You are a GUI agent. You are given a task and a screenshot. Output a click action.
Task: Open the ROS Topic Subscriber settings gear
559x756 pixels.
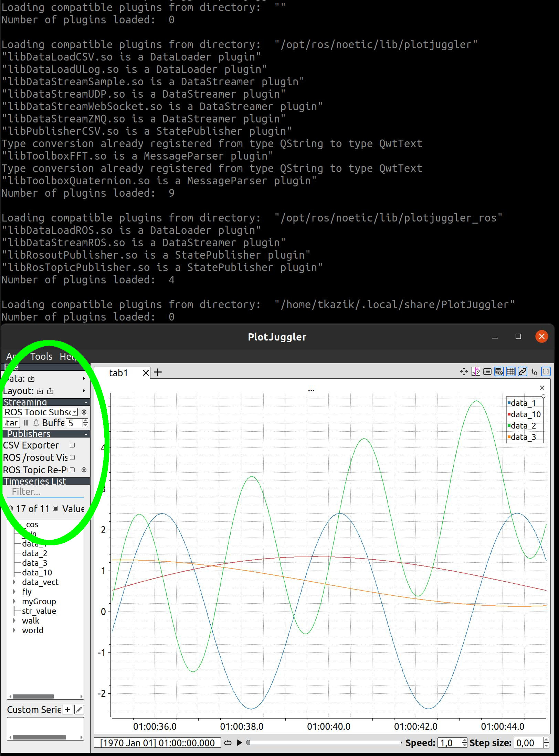coord(85,412)
